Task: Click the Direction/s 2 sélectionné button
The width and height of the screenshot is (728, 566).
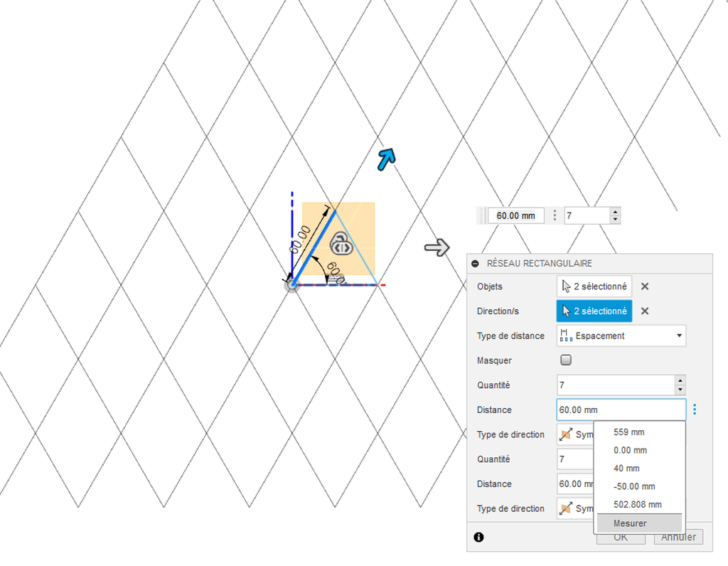Action: pyautogui.click(x=594, y=311)
